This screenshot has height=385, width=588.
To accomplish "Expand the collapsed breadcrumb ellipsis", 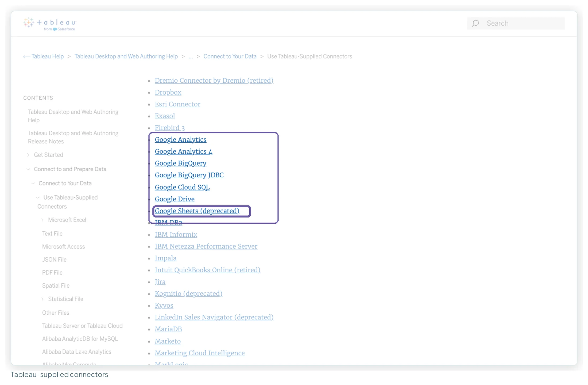I will pyautogui.click(x=191, y=56).
